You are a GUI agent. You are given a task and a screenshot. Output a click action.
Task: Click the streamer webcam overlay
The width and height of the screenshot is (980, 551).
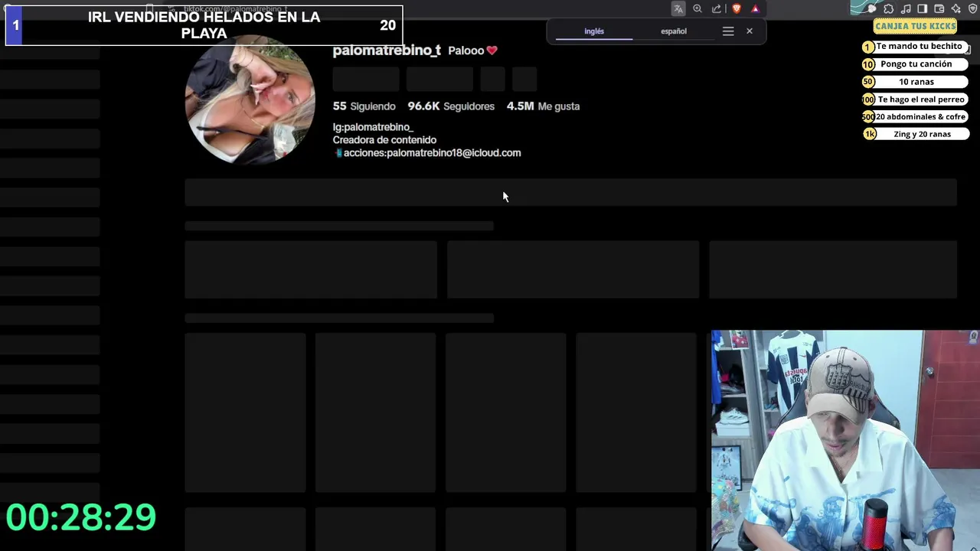(845, 441)
